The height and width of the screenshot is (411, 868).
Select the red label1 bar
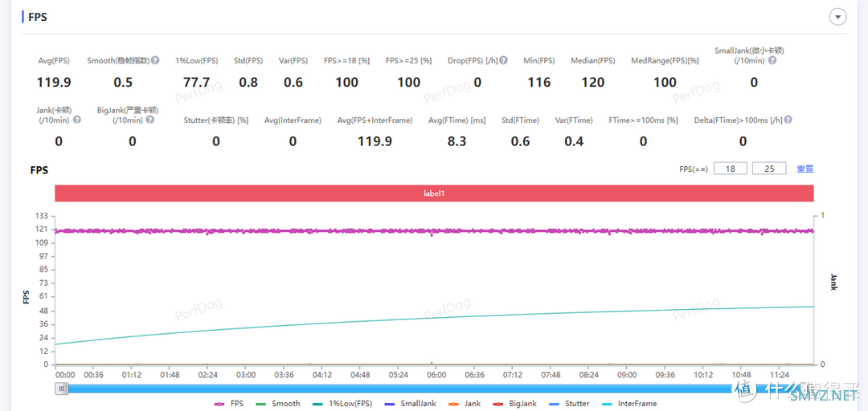point(434,193)
